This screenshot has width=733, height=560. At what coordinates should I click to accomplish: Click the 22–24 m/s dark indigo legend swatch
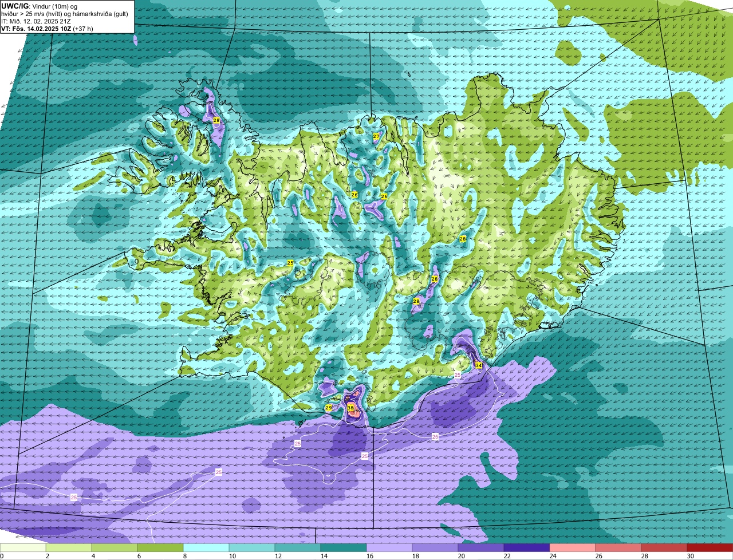click(x=527, y=547)
